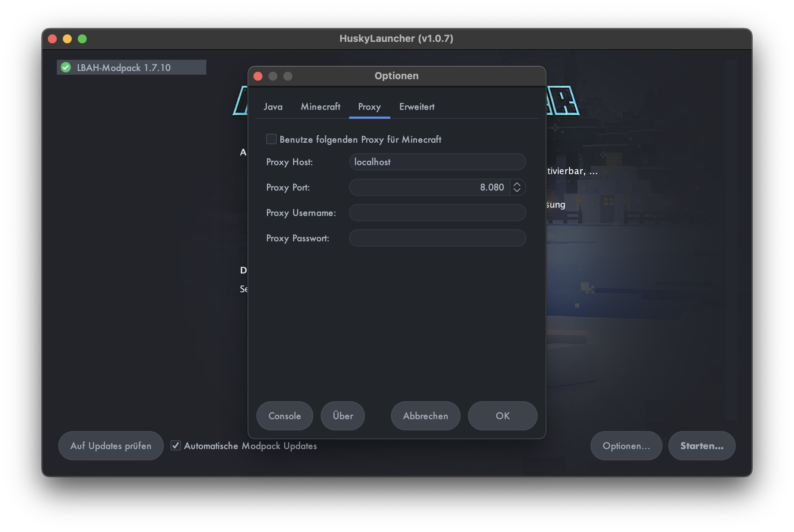The image size is (794, 532).
Task: Launch the modpack with Starten…
Action: click(x=702, y=446)
